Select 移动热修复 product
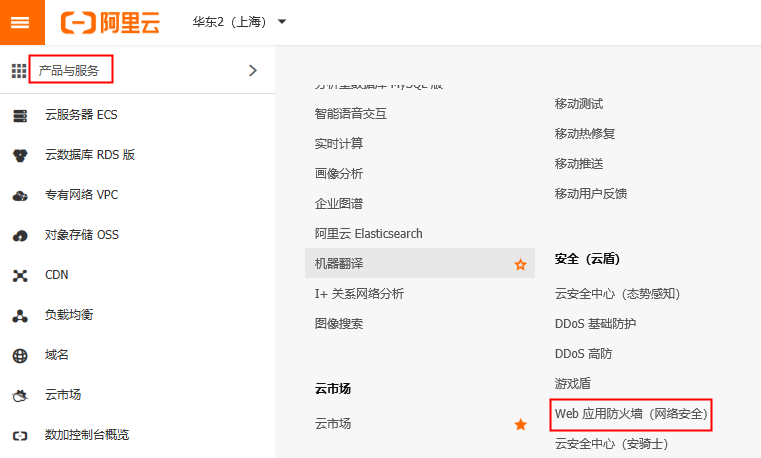 click(585, 133)
